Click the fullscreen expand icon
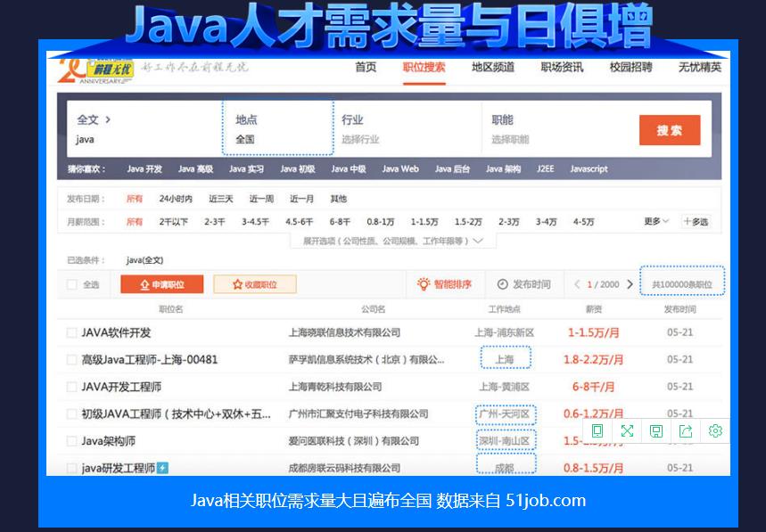The height and width of the screenshot is (532, 766). (627, 430)
